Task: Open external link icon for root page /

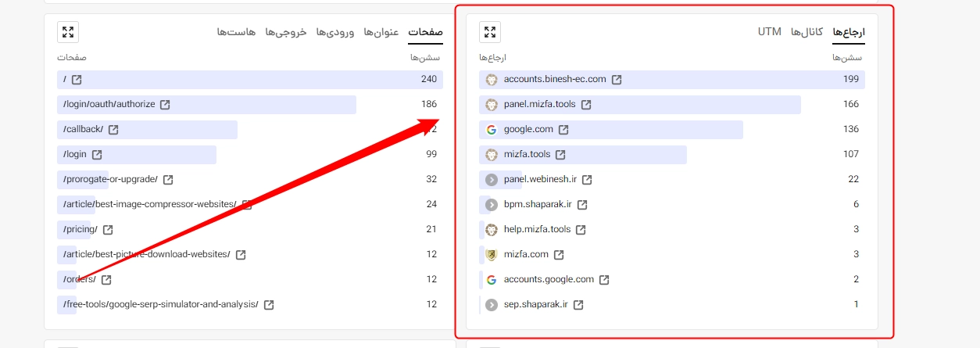Action: pos(77,80)
